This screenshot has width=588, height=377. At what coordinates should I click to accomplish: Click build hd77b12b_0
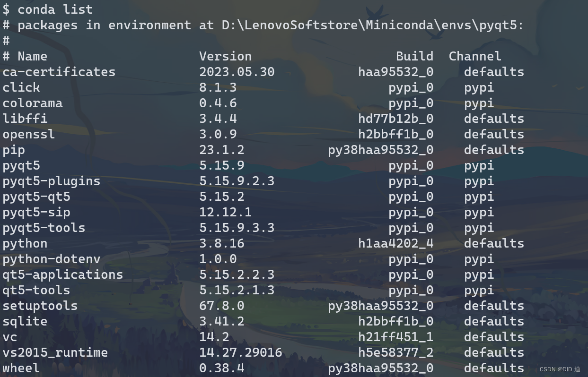tap(396, 118)
